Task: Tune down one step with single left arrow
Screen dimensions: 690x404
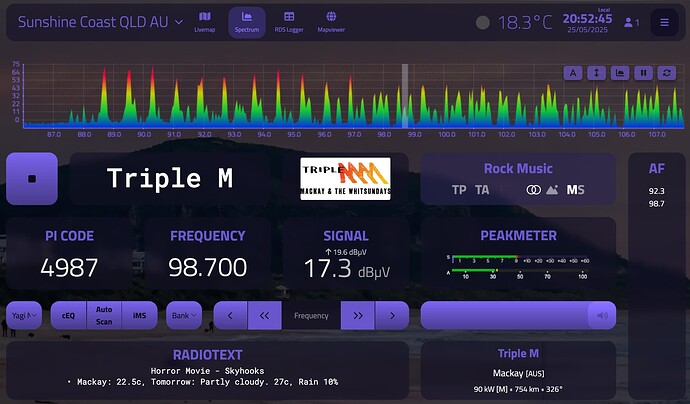Action: click(x=230, y=316)
